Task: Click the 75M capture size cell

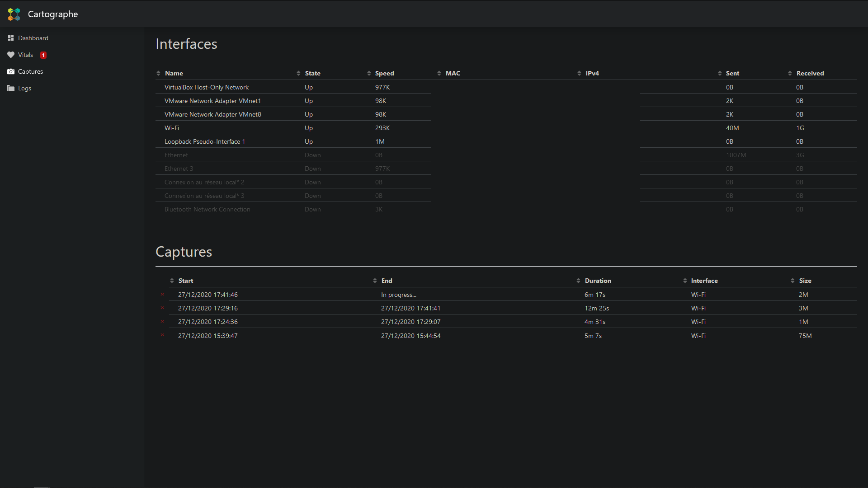Action: tap(805, 336)
